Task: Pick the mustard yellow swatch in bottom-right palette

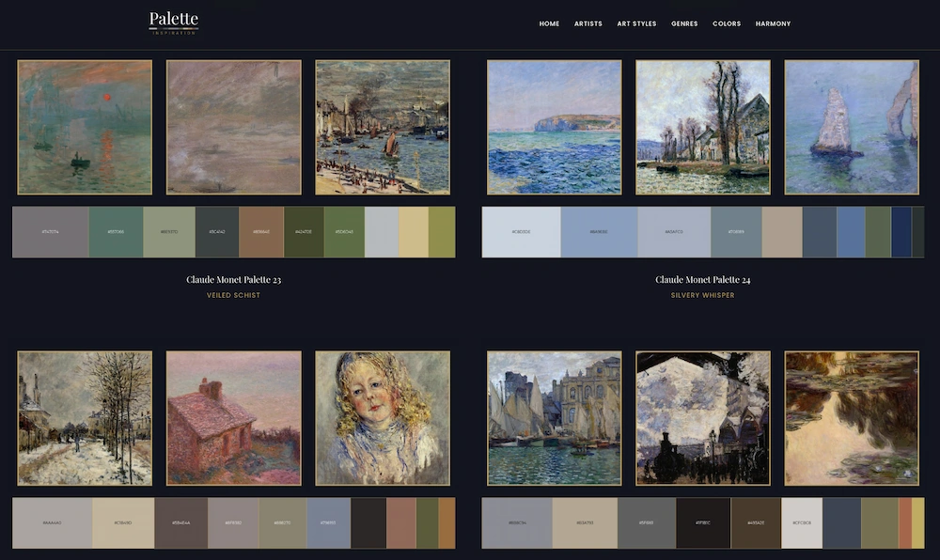Action: coord(917,522)
